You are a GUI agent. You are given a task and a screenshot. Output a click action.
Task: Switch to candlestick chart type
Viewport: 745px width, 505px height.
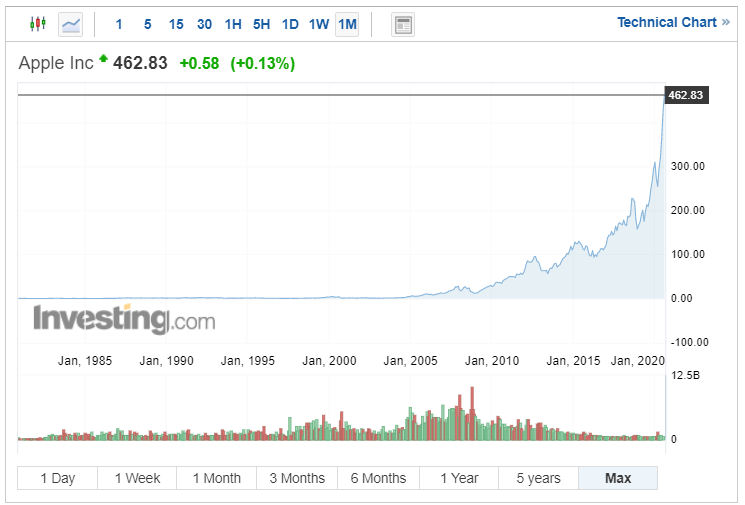(38, 24)
